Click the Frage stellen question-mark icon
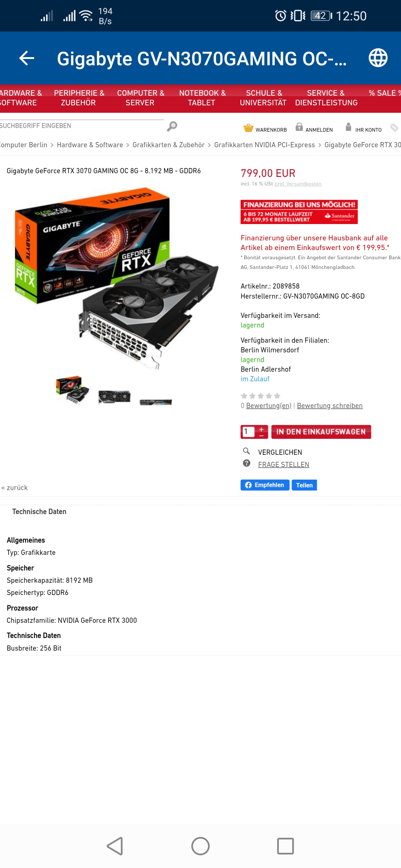 pos(247,463)
